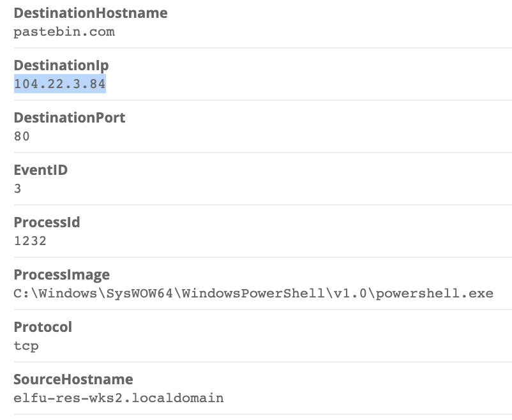The width and height of the screenshot is (512, 420).
Task: Select the ProcessId value 1232
Action: point(30,241)
